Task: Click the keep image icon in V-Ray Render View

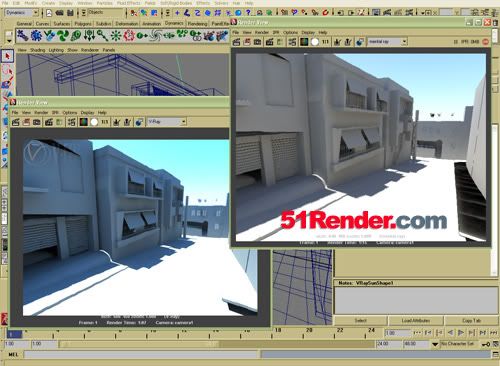Action: pos(116,122)
